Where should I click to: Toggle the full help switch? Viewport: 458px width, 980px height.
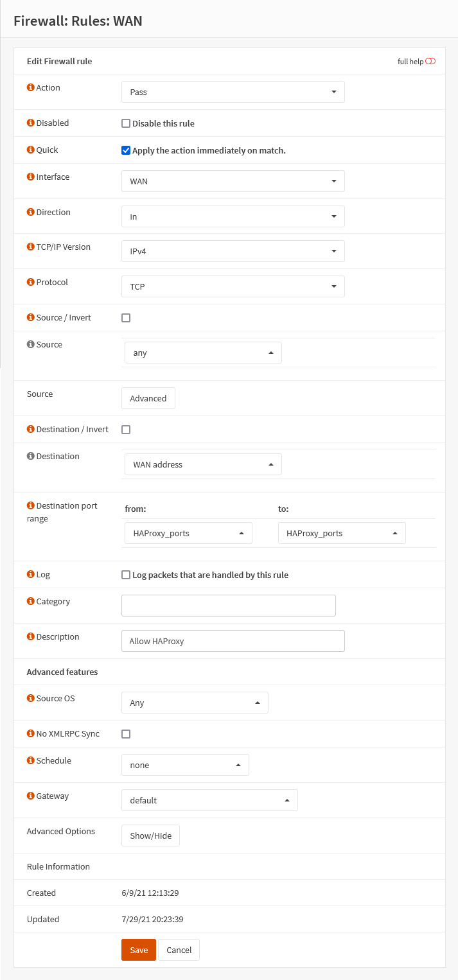click(430, 61)
